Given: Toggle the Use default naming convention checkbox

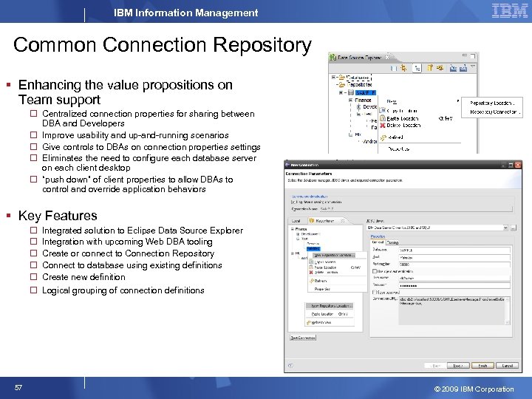Looking at the screenshot, I should (293, 202).
